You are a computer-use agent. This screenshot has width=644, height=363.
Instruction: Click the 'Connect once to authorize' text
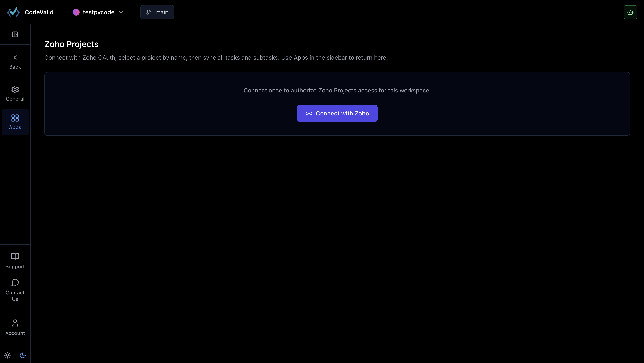337,90
